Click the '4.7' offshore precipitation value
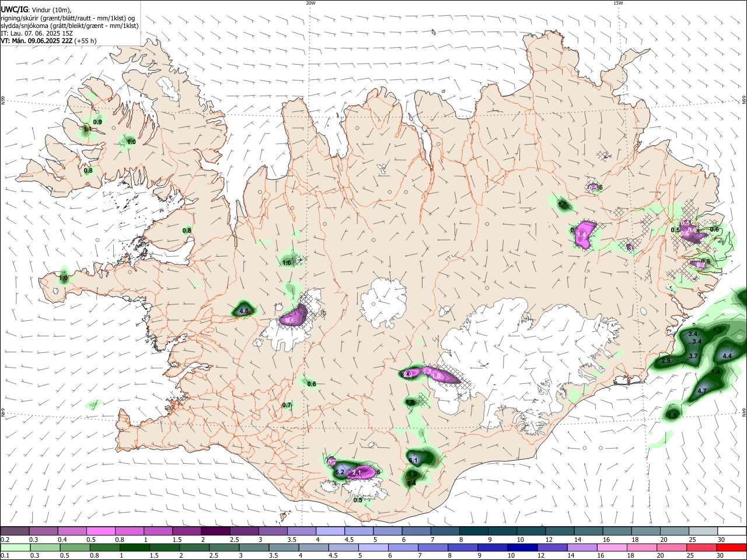 point(702,391)
